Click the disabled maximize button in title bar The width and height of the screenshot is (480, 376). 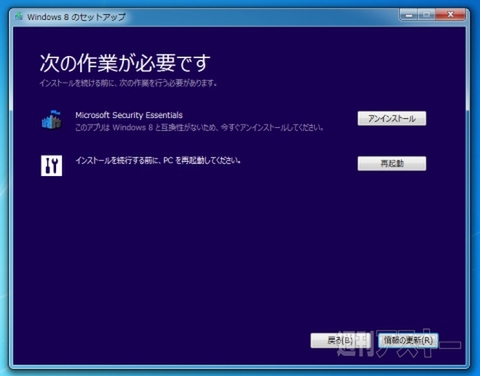426,14
